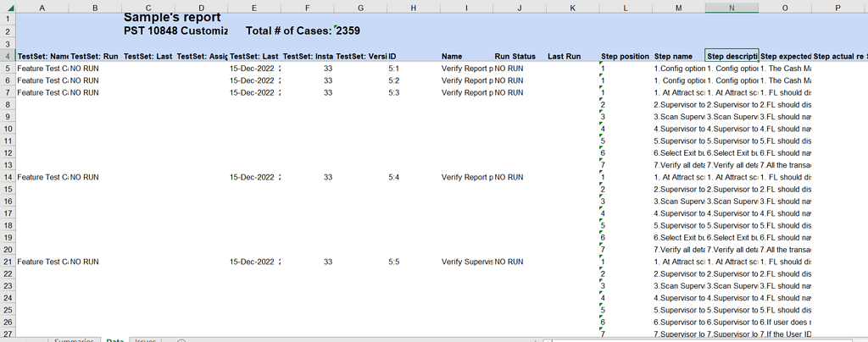
Task: Click the "7.If the User ID" expected cell
Action: (785, 334)
